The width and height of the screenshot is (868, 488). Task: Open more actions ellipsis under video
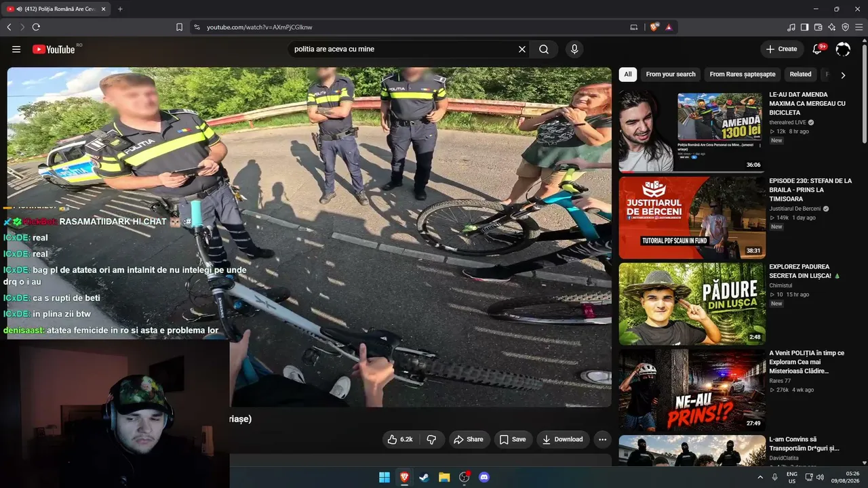[602, 439]
